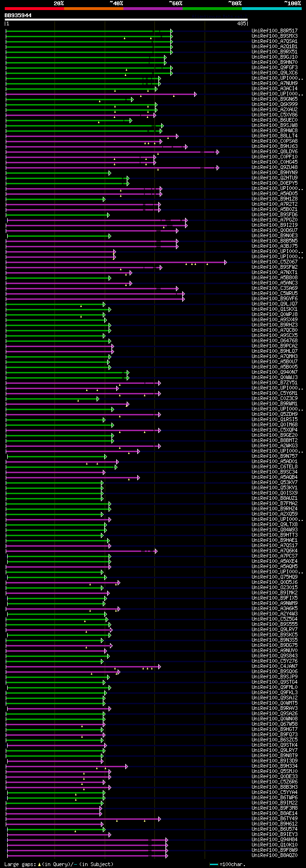Click the cyan ~100% identity legend segment
The image size is (306, 868).
coord(272,8)
